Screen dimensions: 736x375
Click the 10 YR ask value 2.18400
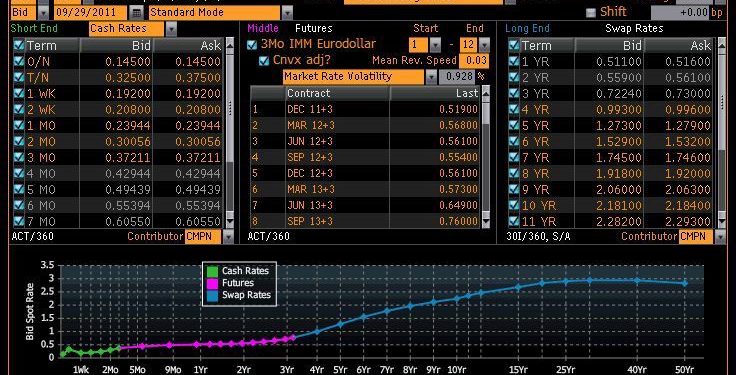(688, 205)
